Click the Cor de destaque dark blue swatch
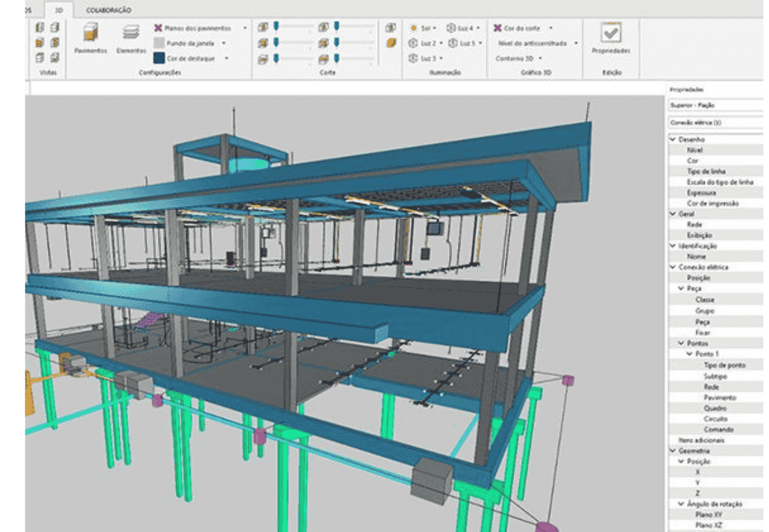 click(x=159, y=58)
